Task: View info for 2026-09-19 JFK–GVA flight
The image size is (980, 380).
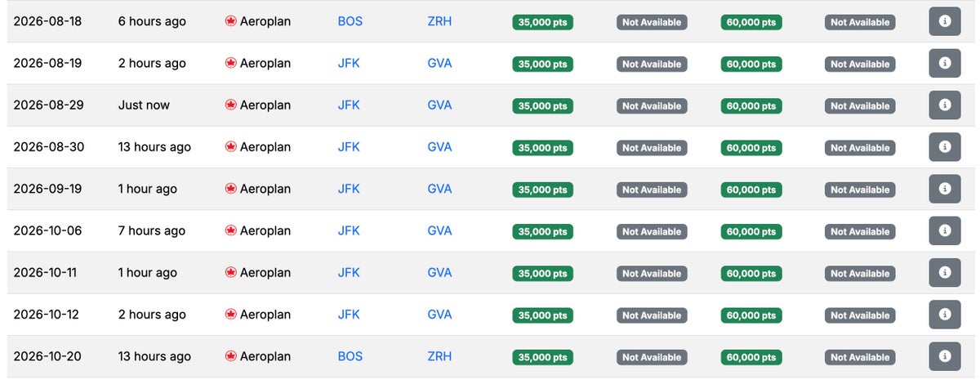Action: [x=945, y=189]
